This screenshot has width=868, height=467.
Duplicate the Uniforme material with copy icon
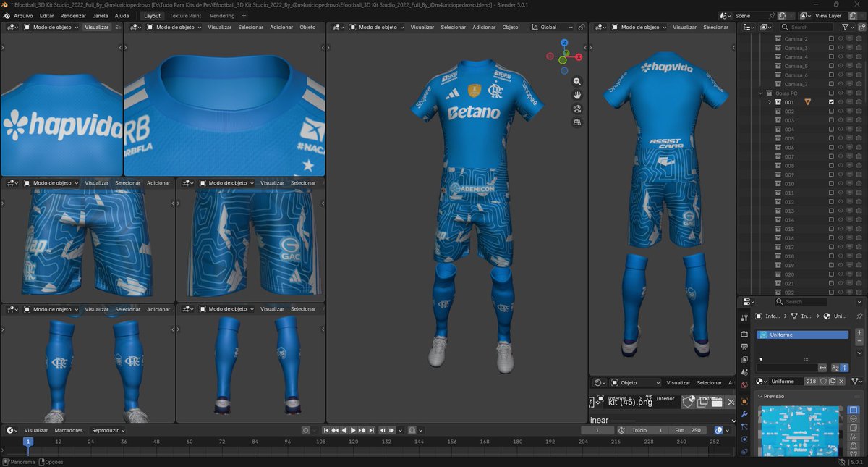point(832,382)
